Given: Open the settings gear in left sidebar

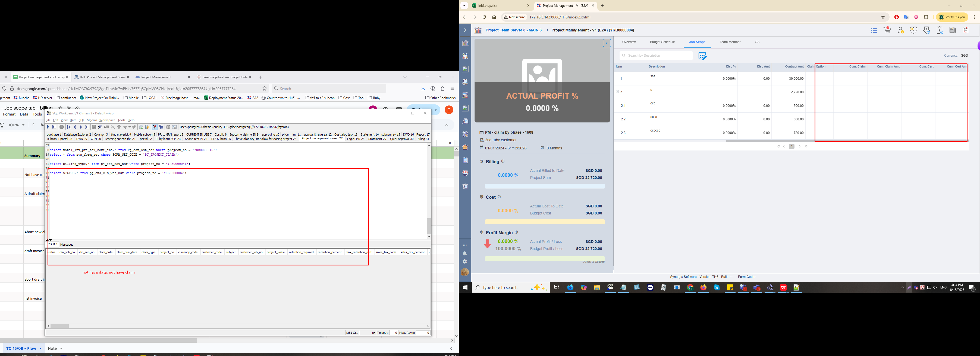Looking at the screenshot, I should (464, 261).
